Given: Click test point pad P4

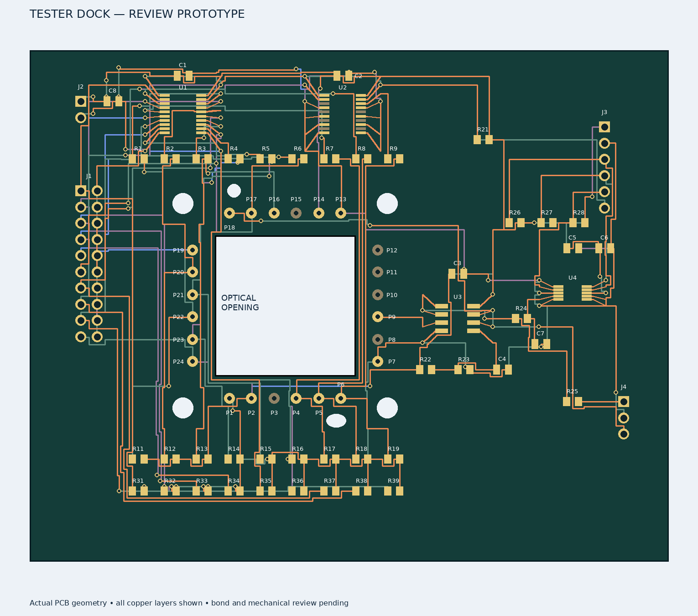Looking at the screenshot, I should (296, 398).
